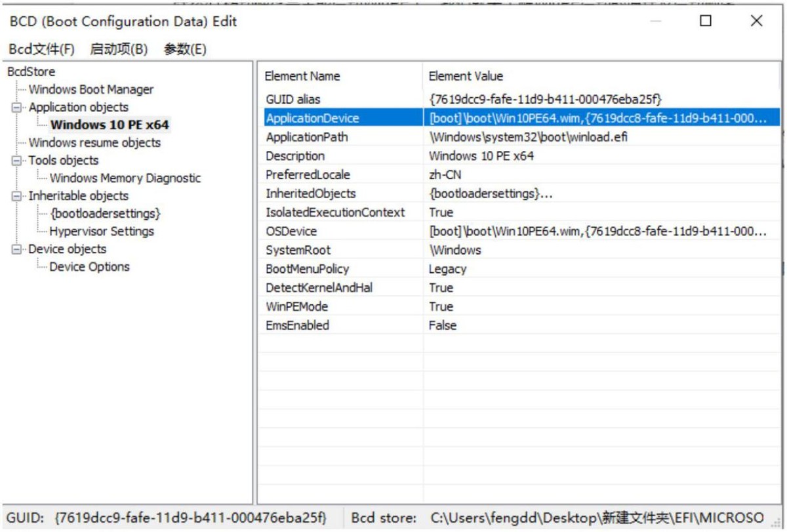Select Hypervisor Settings tree item
Viewport: 787px width, 532px height.
point(102,231)
